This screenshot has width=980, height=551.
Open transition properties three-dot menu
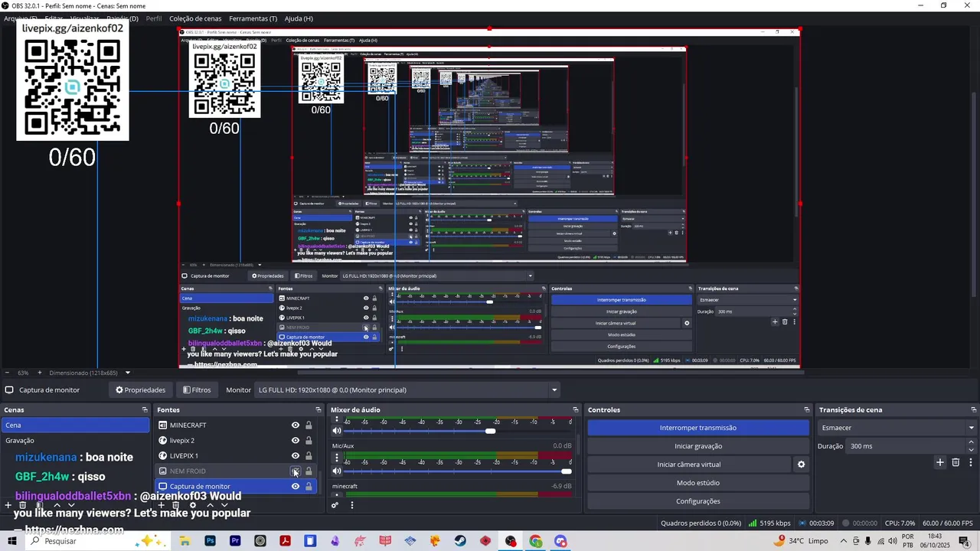point(971,462)
